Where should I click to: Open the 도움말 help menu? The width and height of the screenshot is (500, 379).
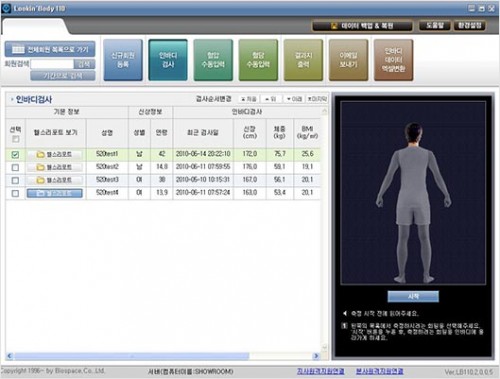click(435, 26)
